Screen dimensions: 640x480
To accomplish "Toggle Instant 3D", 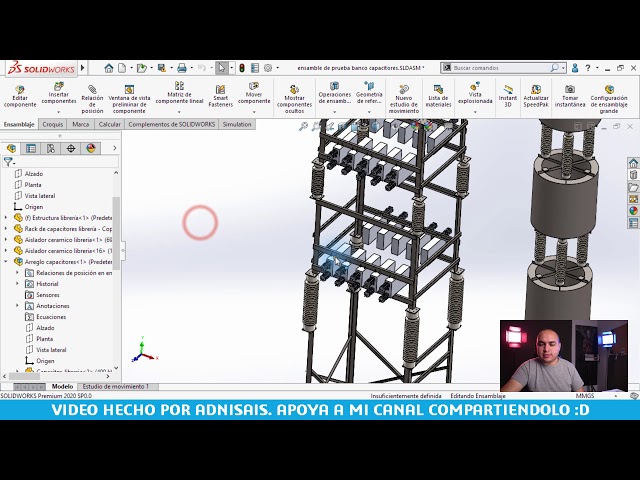I will (x=508, y=96).
